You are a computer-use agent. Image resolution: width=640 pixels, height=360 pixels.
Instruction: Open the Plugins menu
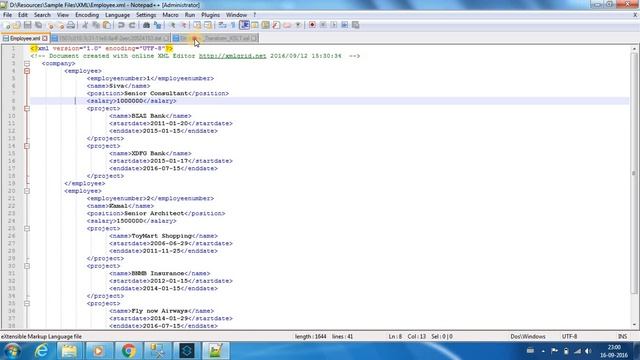coord(211,15)
